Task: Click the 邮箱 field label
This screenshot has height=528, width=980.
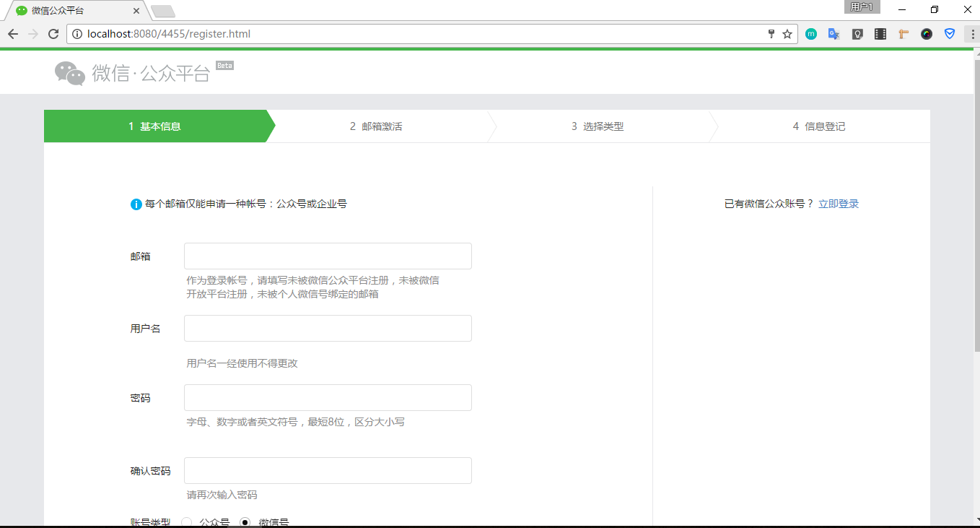Action: coord(140,256)
